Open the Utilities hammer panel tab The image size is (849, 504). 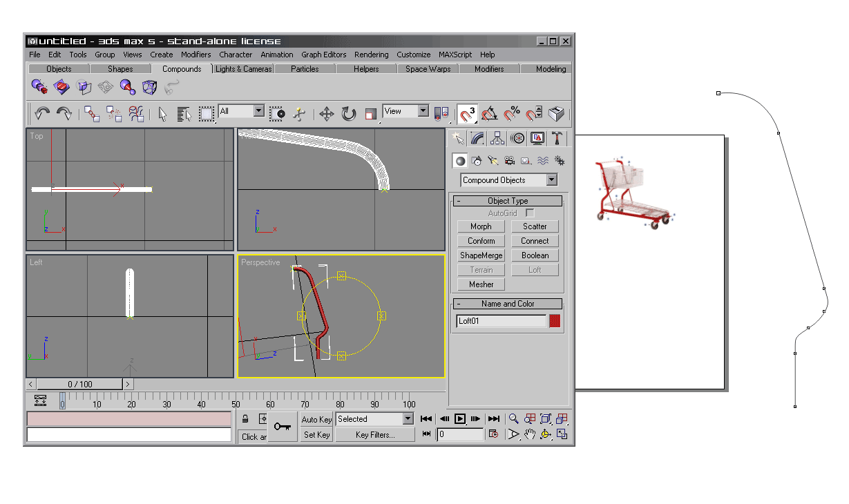(557, 138)
